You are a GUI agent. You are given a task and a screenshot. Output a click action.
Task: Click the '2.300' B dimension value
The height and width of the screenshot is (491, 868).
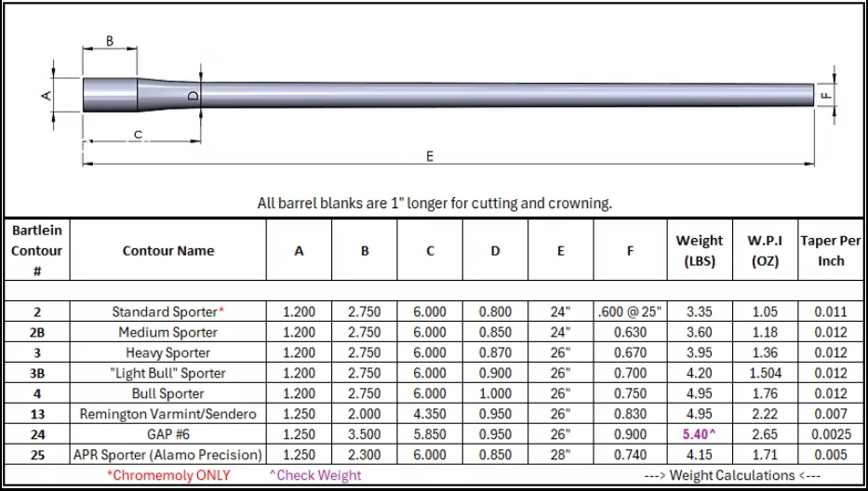pyautogui.click(x=365, y=455)
